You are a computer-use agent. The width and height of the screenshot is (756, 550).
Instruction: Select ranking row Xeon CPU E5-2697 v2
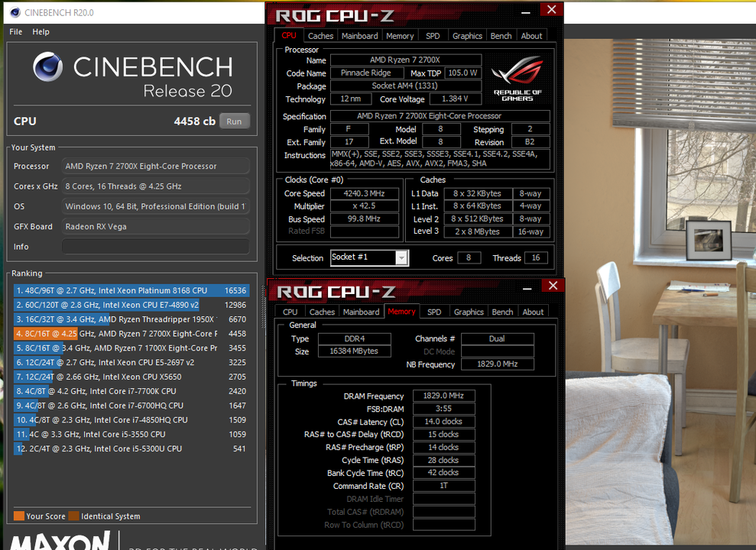[x=131, y=363]
